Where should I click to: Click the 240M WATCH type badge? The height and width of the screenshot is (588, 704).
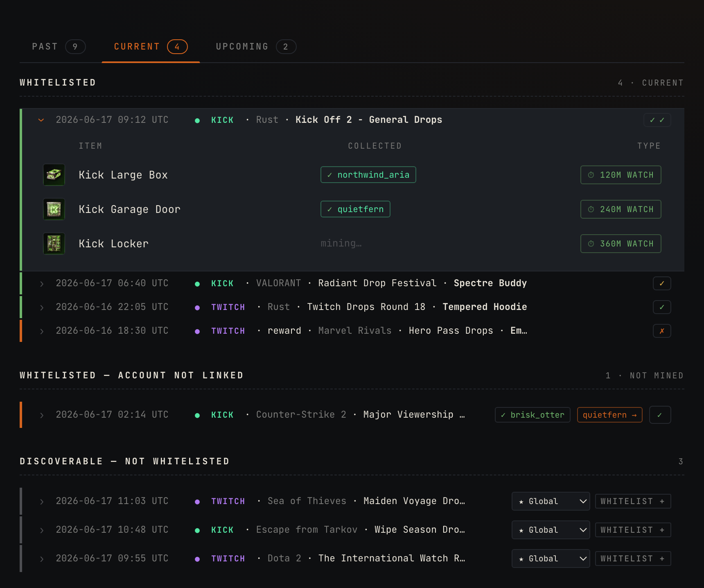point(621,209)
